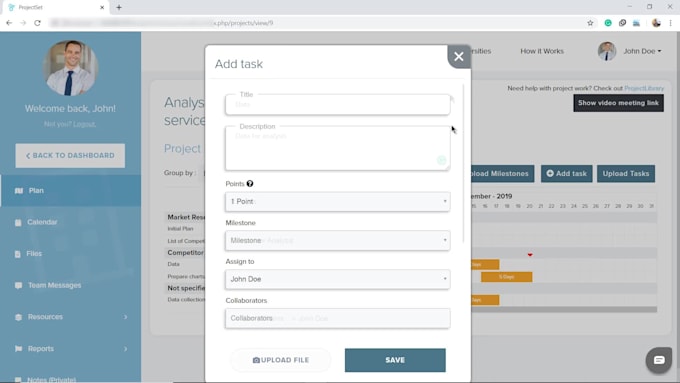Screen dimensions: 680x383
Task: Reload the browser page
Action: [x=37, y=23]
